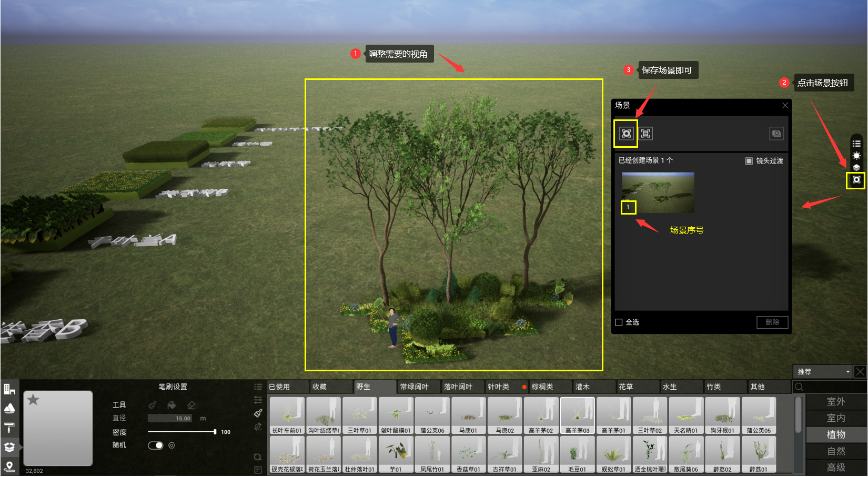Select the 吉祥草01 plant thumbnail

pyautogui.click(x=504, y=455)
